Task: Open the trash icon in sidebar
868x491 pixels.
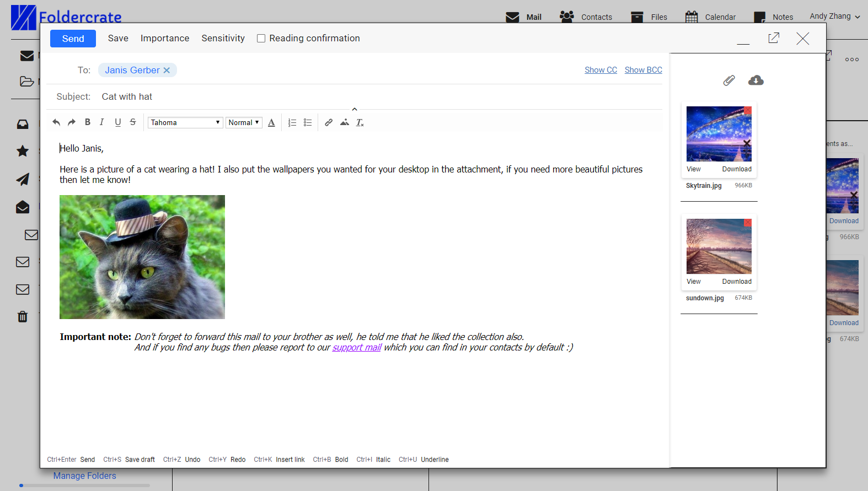Action: coord(23,316)
